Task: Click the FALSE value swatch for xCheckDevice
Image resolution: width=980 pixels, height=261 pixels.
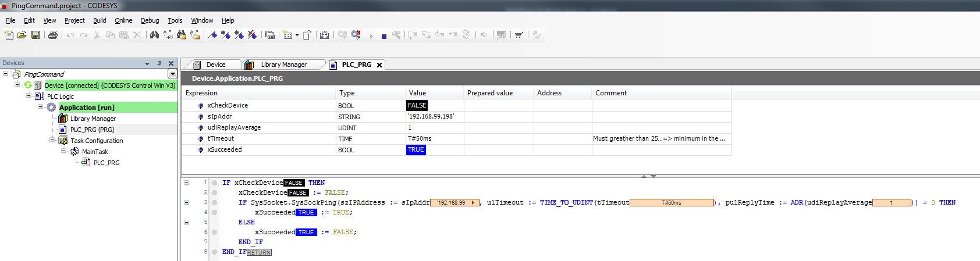Action: 417,105
